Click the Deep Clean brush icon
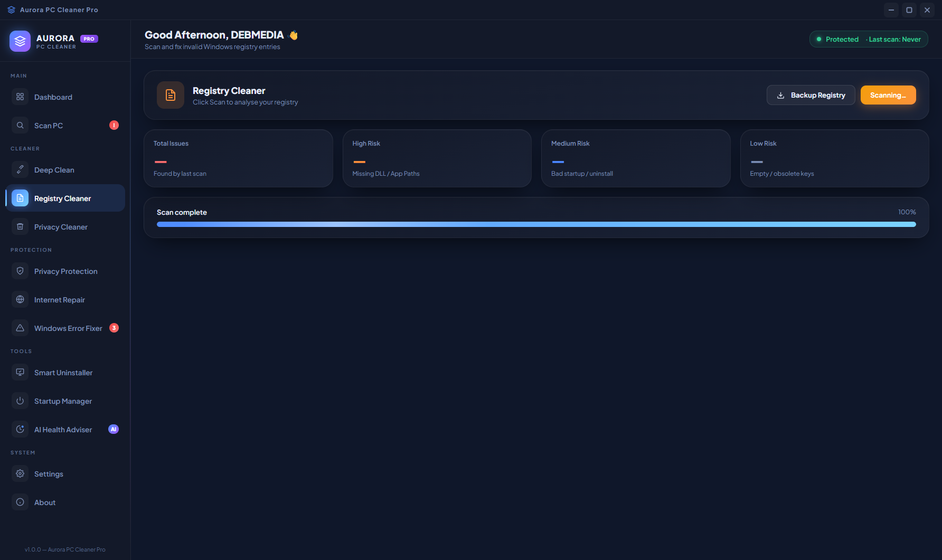942x560 pixels. 20,169
